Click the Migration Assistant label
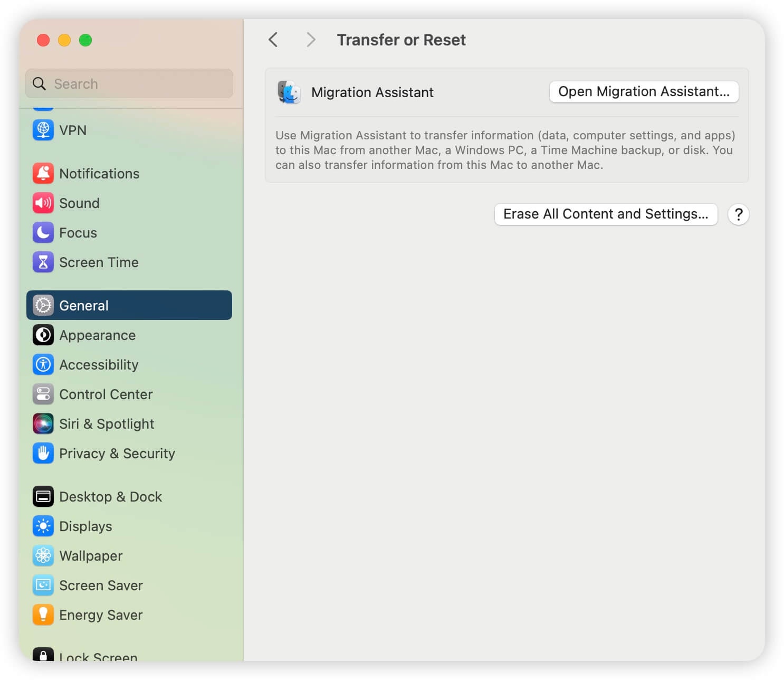 372,92
